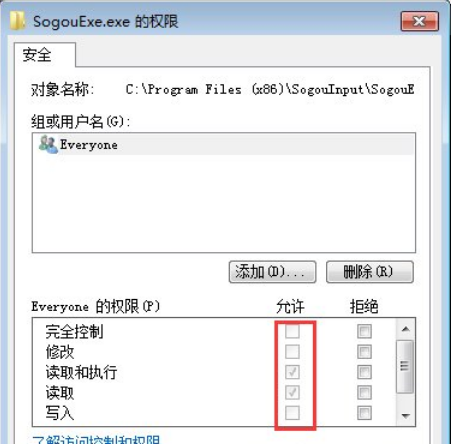Toggle Allow checkbox for 读取和执行
The width and height of the screenshot is (451, 444).
coord(292,372)
